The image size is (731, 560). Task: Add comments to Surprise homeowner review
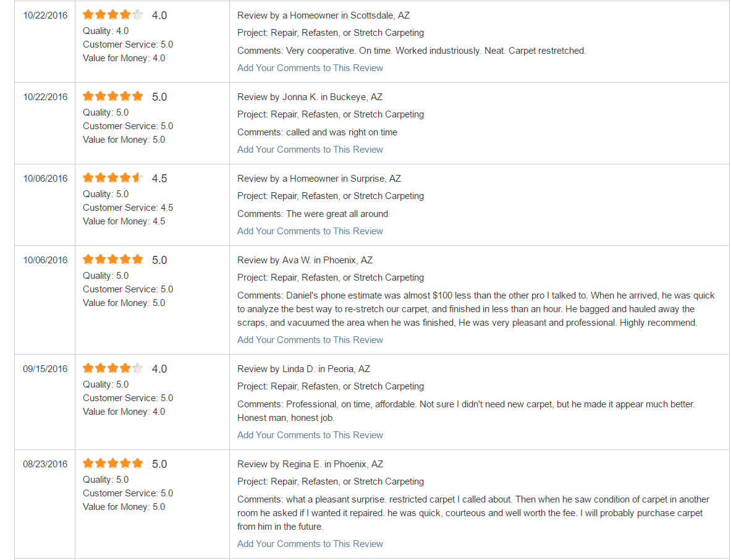[310, 231]
